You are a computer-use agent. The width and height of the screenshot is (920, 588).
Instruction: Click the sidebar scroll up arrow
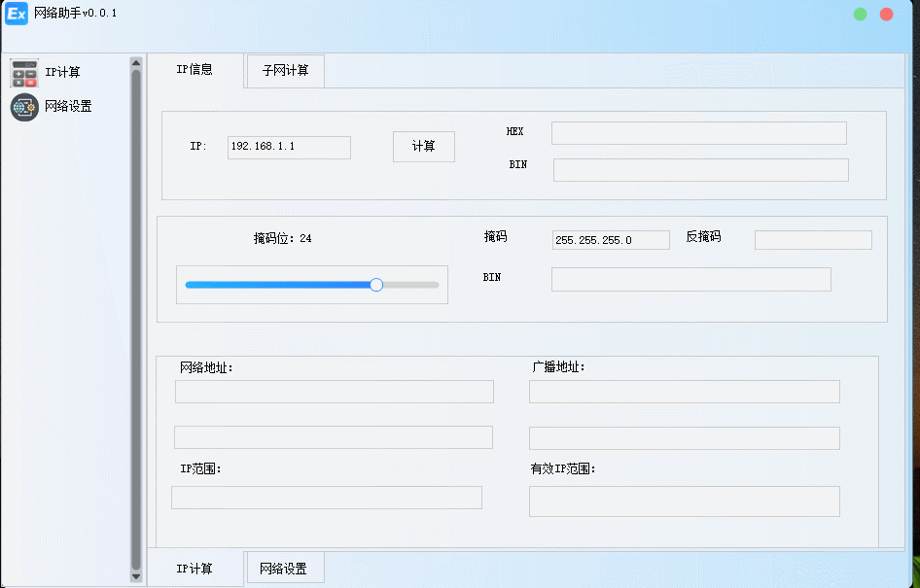(x=136, y=64)
